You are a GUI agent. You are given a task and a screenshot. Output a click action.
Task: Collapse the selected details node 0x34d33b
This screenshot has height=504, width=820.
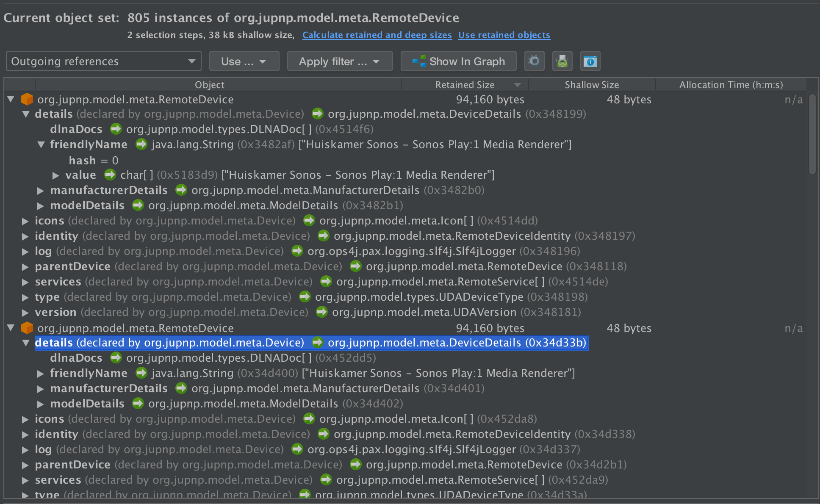point(26,343)
